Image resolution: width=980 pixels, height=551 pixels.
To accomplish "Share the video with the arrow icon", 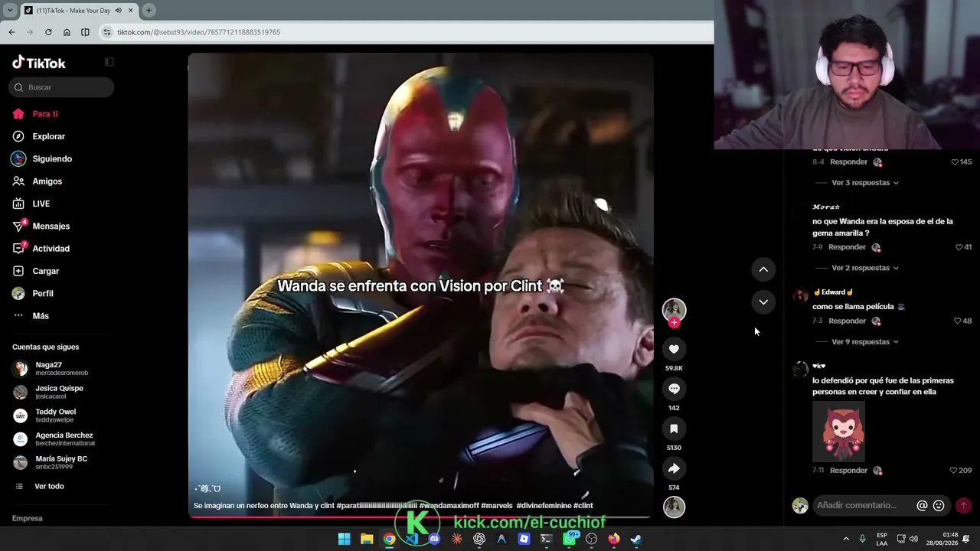I will 674,468.
